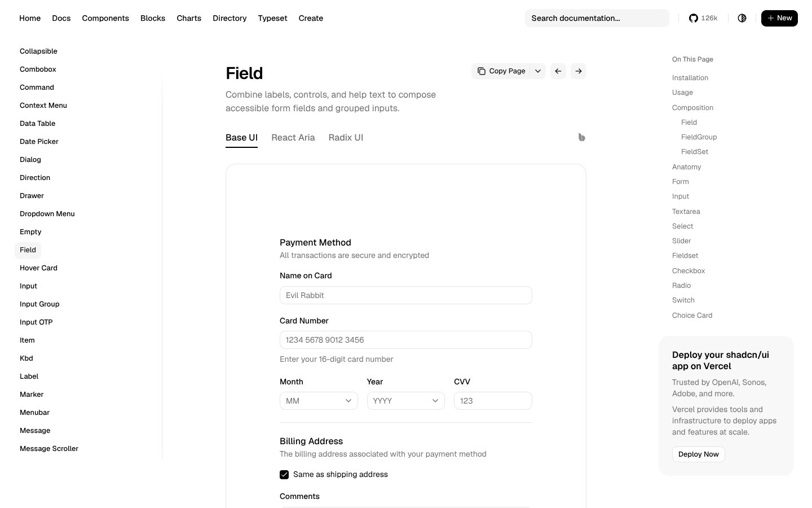Jump to the Checkbox section
The width and height of the screenshot is (812, 508).
pos(689,271)
